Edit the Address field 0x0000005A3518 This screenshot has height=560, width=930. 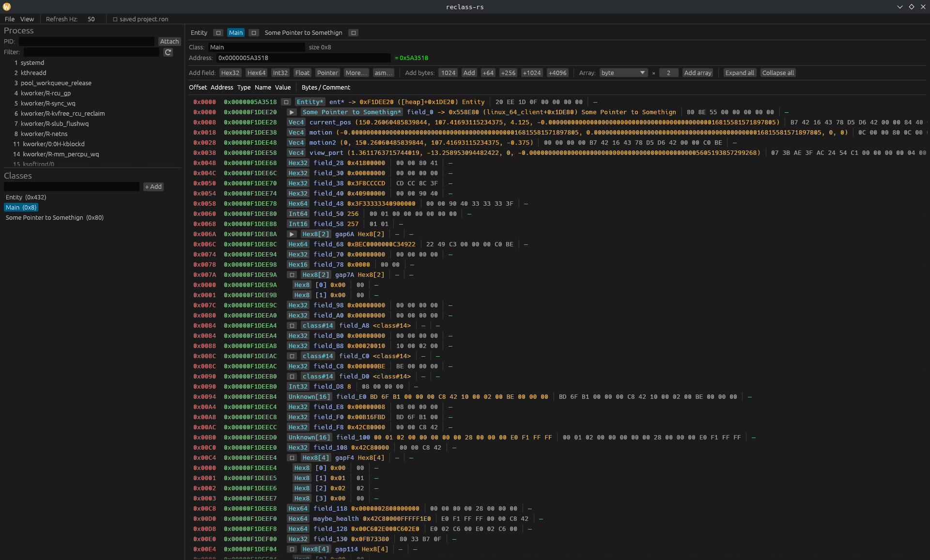[304, 58]
